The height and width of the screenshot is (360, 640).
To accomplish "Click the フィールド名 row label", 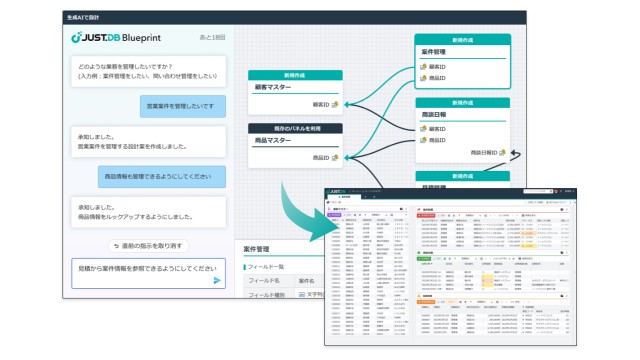I will (264, 280).
